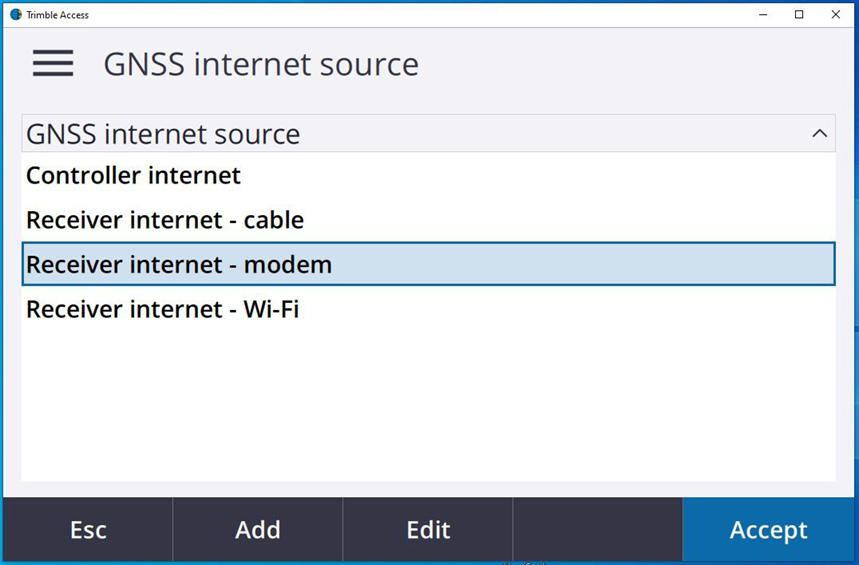859x565 pixels.
Task: Click the Trimble Access globe icon in title bar
Action: tap(15, 14)
